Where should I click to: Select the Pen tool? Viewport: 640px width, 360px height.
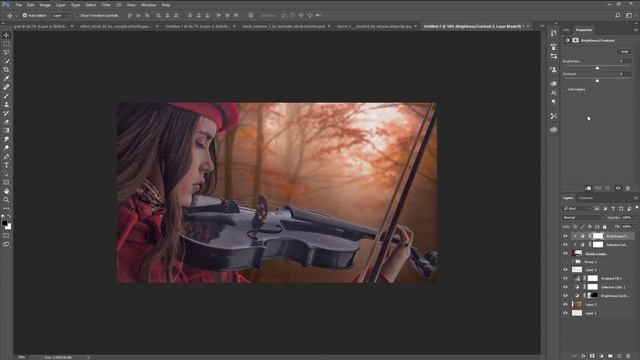point(6,156)
